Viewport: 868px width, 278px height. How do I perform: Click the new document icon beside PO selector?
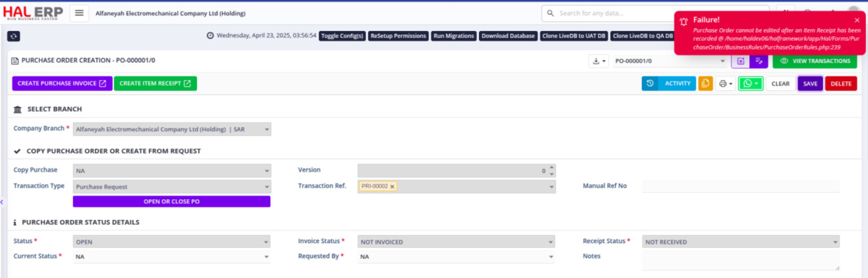click(740, 61)
